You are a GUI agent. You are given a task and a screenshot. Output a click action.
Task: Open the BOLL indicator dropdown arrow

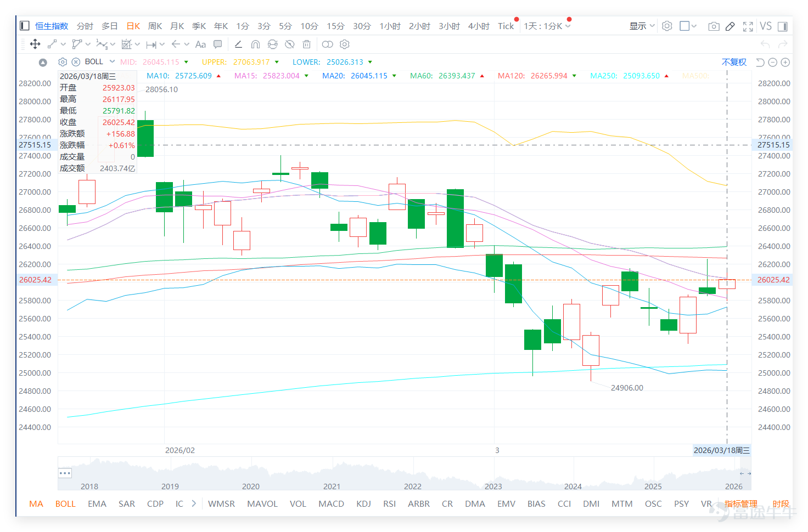coord(112,61)
